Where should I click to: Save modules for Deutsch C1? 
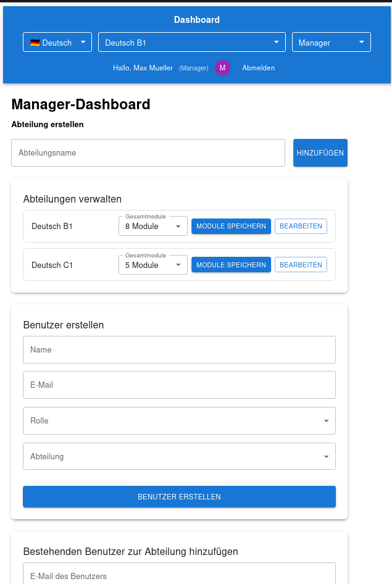pyautogui.click(x=231, y=265)
